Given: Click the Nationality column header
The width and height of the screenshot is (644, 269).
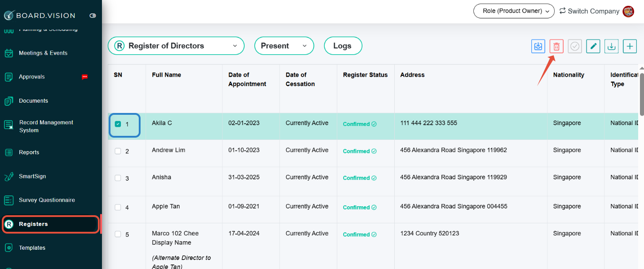Looking at the screenshot, I should [569, 75].
